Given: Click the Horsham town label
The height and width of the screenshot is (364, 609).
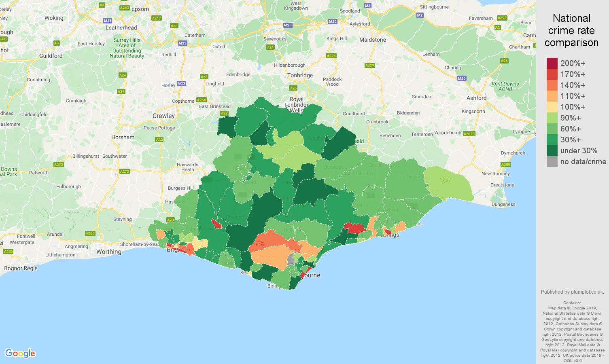Looking at the screenshot, I should click(123, 137).
